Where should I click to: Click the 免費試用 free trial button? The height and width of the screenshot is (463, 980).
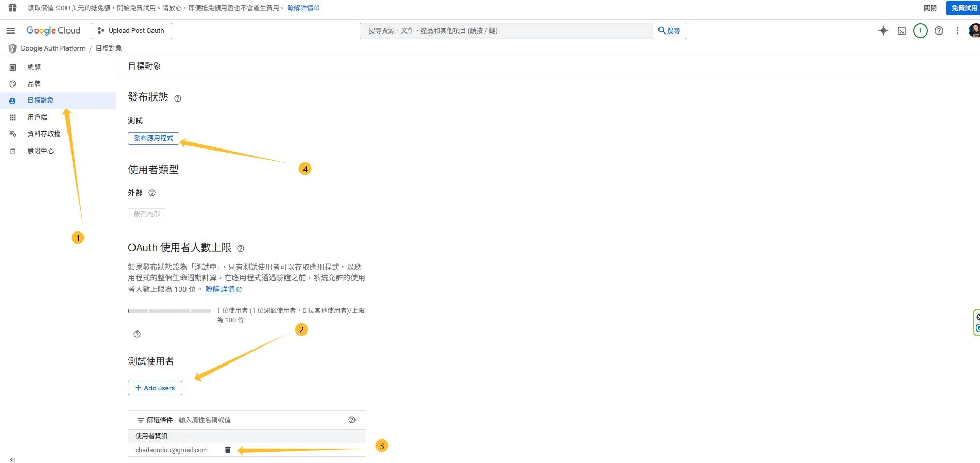[x=964, y=8]
